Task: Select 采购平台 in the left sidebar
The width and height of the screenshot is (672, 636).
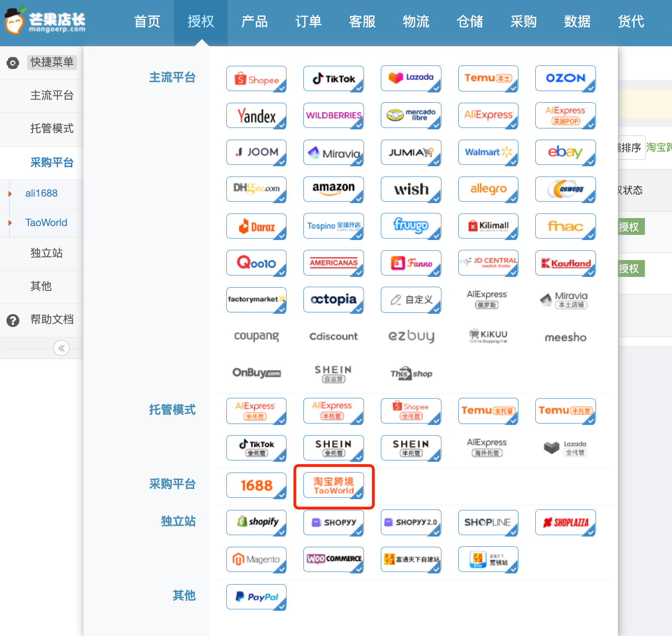Action: point(52,163)
